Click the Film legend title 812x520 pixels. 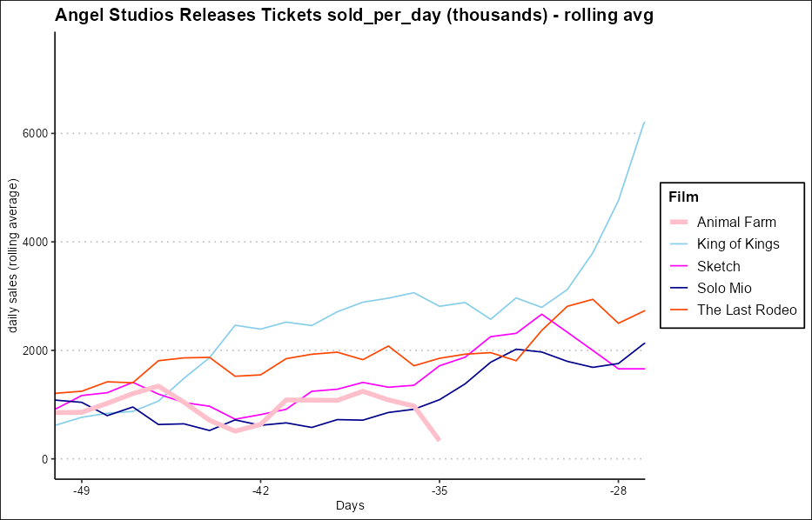pyautogui.click(x=683, y=197)
